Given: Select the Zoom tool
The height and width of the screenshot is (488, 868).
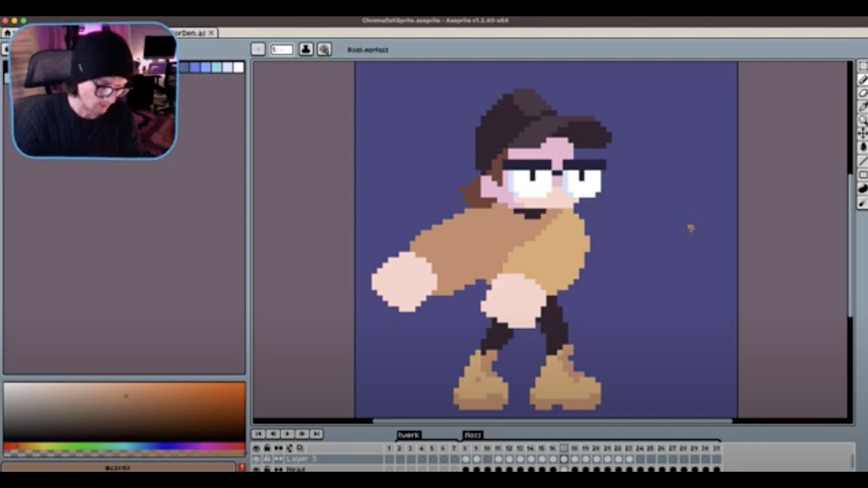Looking at the screenshot, I should click(x=863, y=120).
